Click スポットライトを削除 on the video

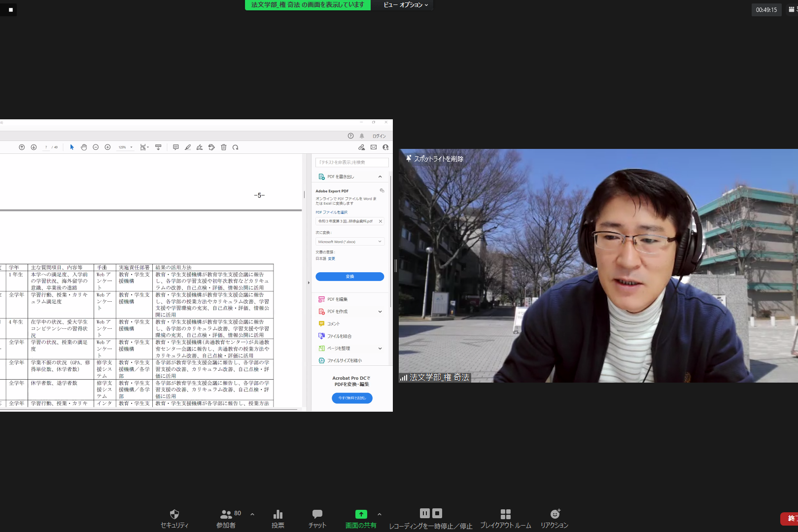pyautogui.click(x=435, y=159)
